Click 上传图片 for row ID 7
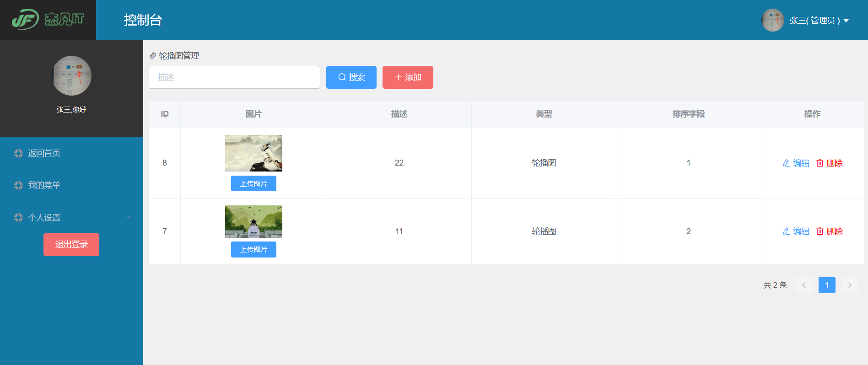This screenshot has height=365, width=868. (253, 250)
